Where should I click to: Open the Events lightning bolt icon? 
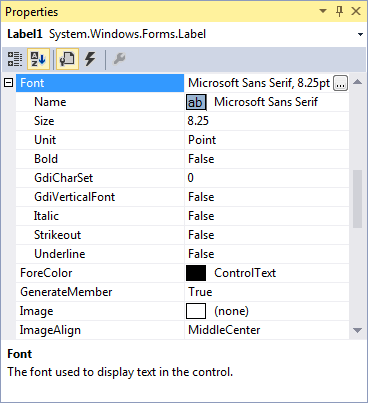[x=90, y=59]
